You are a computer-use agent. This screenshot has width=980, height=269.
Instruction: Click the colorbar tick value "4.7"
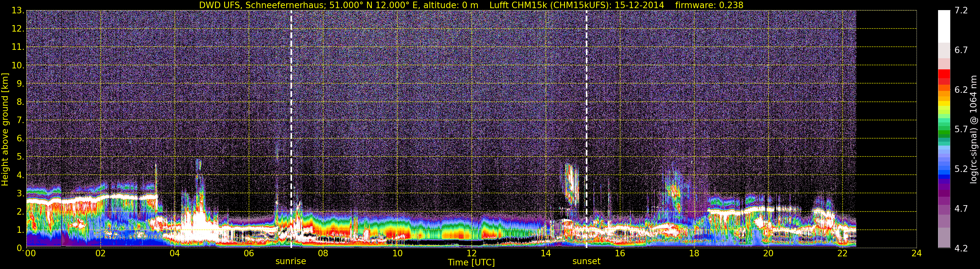(961, 208)
